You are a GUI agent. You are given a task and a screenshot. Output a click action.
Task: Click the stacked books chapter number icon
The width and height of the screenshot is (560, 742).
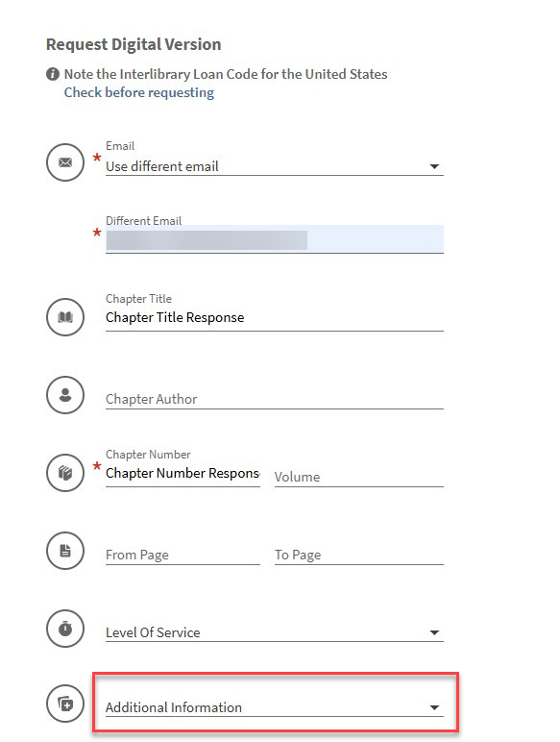(65, 473)
